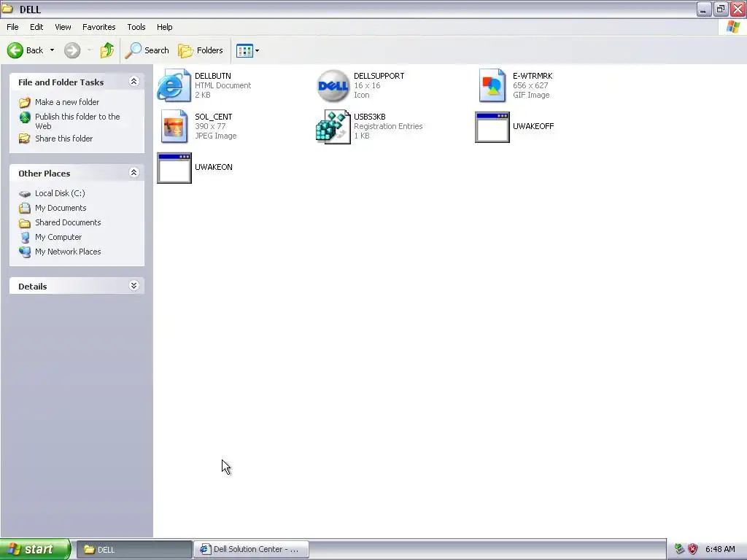Image resolution: width=747 pixels, height=560 pixels.
Task: Click the Windows Start button
Action: coord(35,549)
